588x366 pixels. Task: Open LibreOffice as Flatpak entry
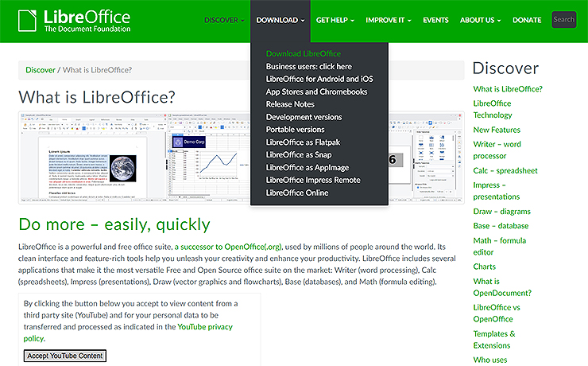tap(303, 142)
